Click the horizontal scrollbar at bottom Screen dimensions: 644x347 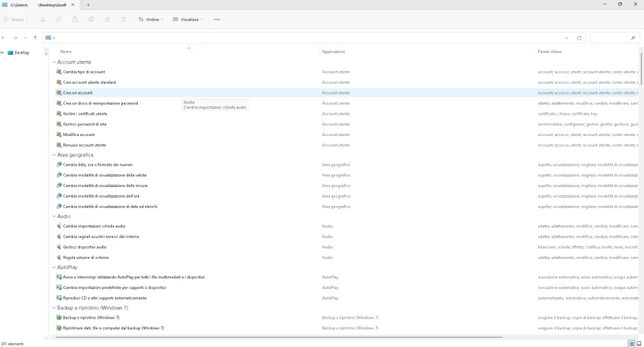[279, 337]
